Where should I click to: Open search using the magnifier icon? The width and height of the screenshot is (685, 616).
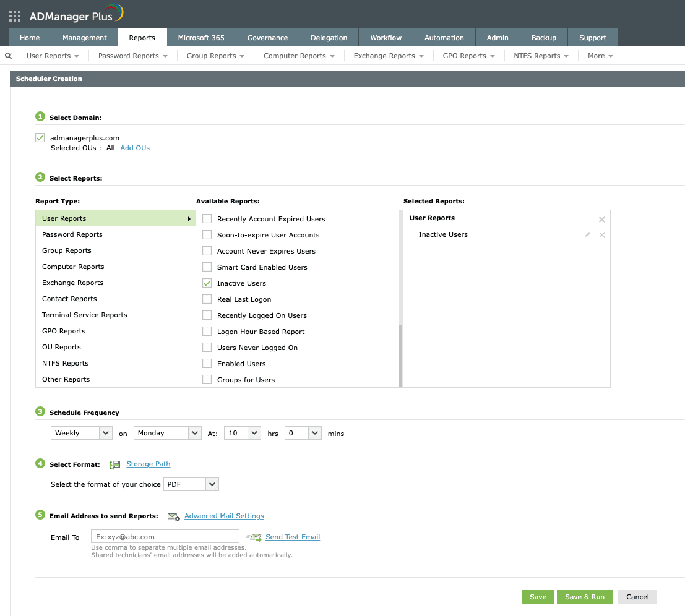point(7,56)
